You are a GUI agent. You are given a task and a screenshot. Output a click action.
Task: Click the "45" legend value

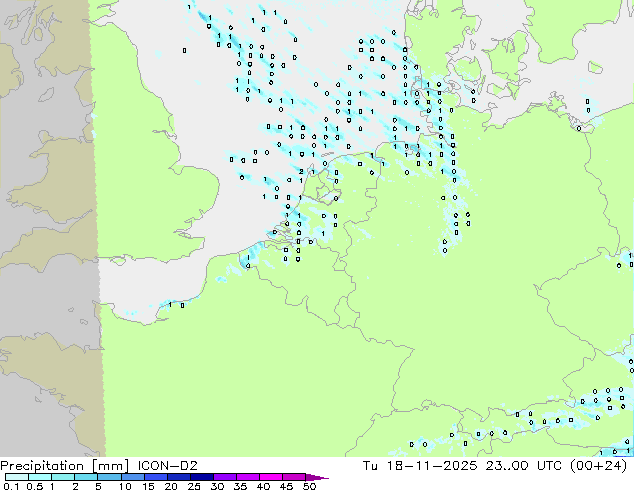(286, 486)
